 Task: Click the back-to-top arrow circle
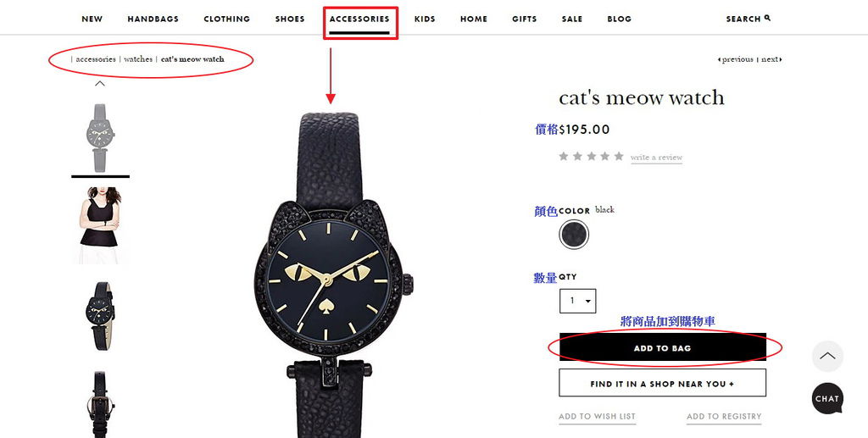tap(827, 356)
